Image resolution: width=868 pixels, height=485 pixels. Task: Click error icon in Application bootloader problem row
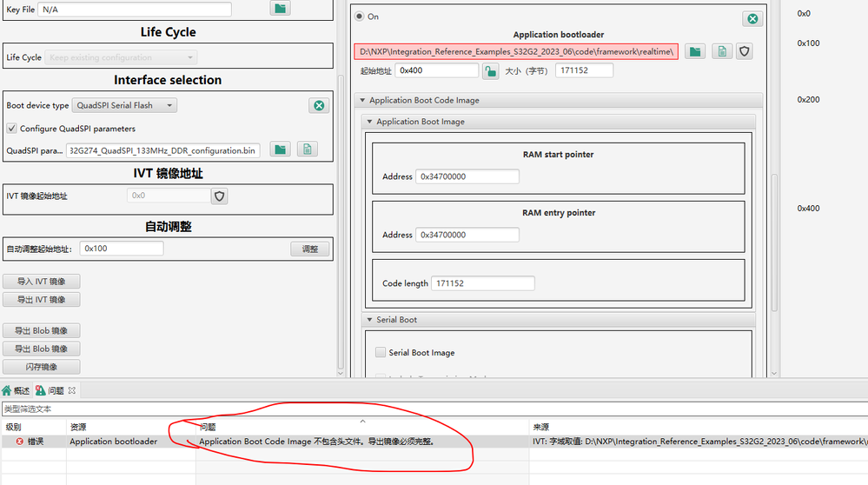[19, 442]
